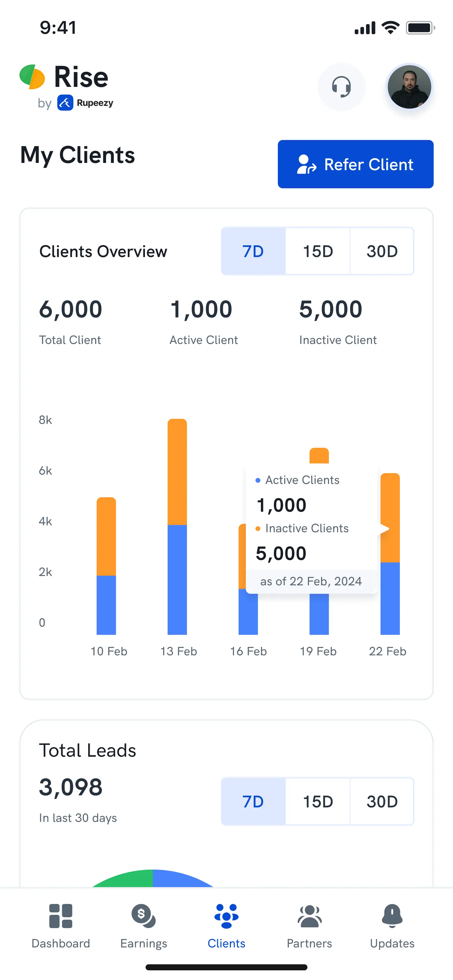Select 15D range for Total Leads
This screenshot has height=980, width=453.
click(318, 802)
